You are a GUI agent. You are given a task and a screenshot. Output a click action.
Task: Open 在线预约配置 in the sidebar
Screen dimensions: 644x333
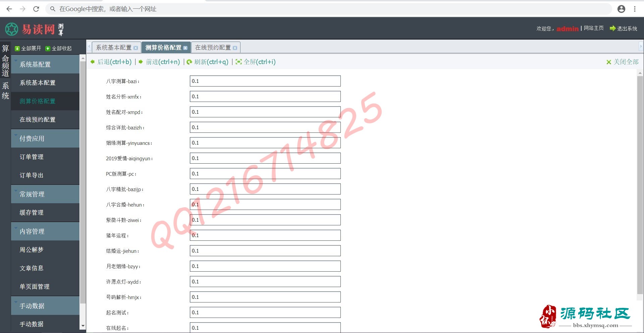coord(45,120)
